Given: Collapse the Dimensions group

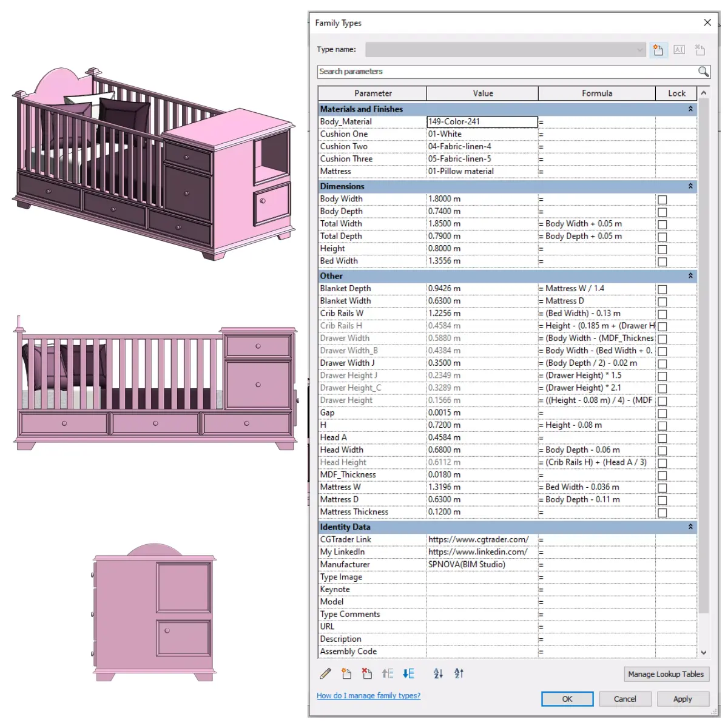Looking at the screenshot, I should pos(690,186).
